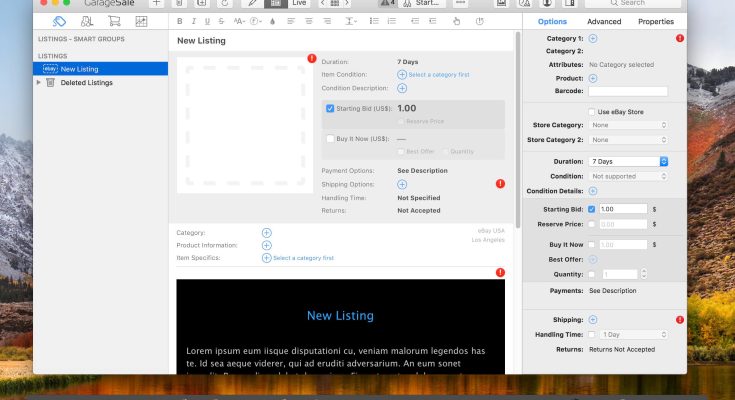Open the Store Category dropdown
This screenshot has width=735, height=400.
[x=628, y=125]
